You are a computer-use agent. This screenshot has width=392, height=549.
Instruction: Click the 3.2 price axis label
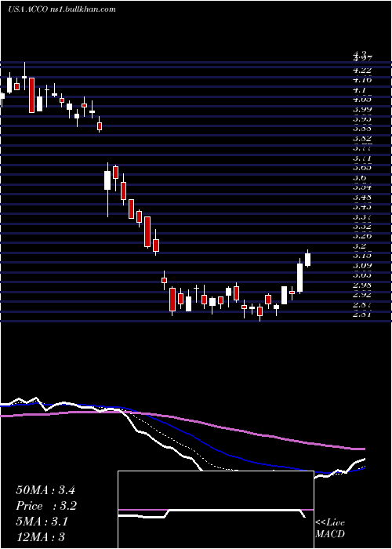[x=360, y=245]
